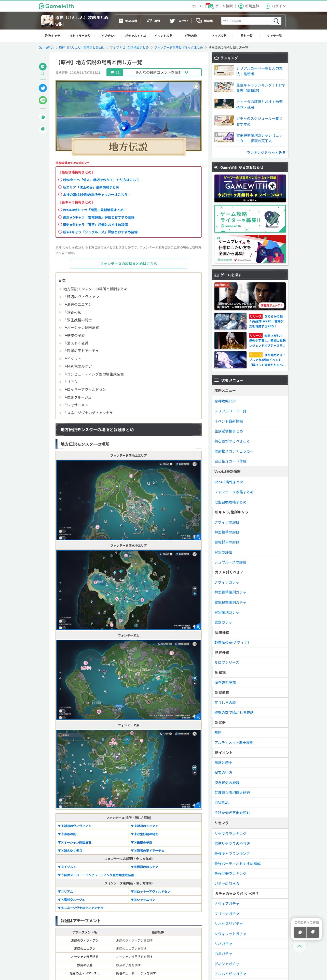Image resolution: width=327 pixels, height=980 pixels.
Task: Open the ガチャおすすめ nav tab
Action: (135, 36)
